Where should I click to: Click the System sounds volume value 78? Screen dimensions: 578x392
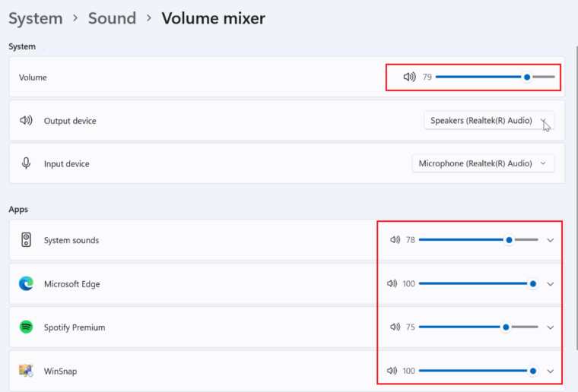(x=410, y=240)
